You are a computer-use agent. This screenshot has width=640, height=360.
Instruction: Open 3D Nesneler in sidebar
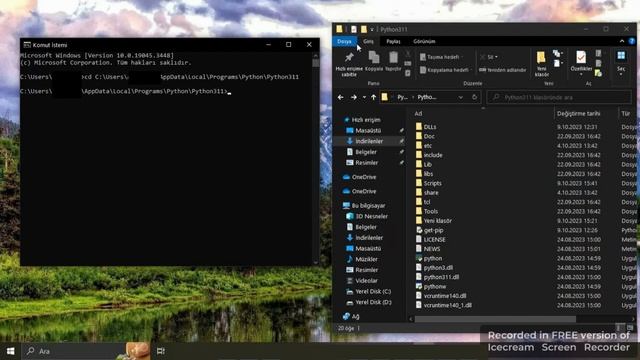367,216
